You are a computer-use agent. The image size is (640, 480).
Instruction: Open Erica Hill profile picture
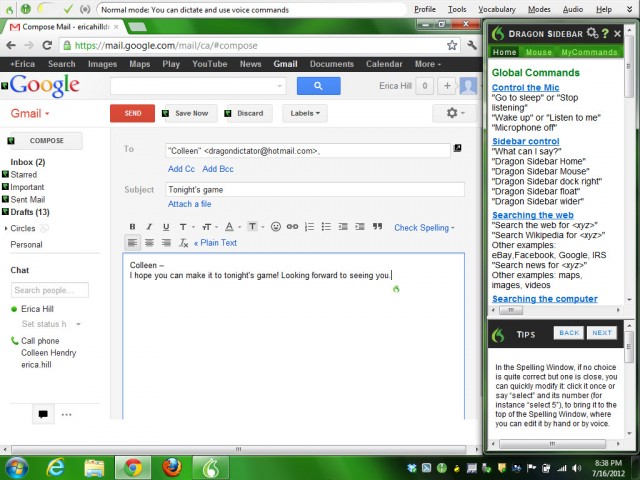click(x=468, y=86)
